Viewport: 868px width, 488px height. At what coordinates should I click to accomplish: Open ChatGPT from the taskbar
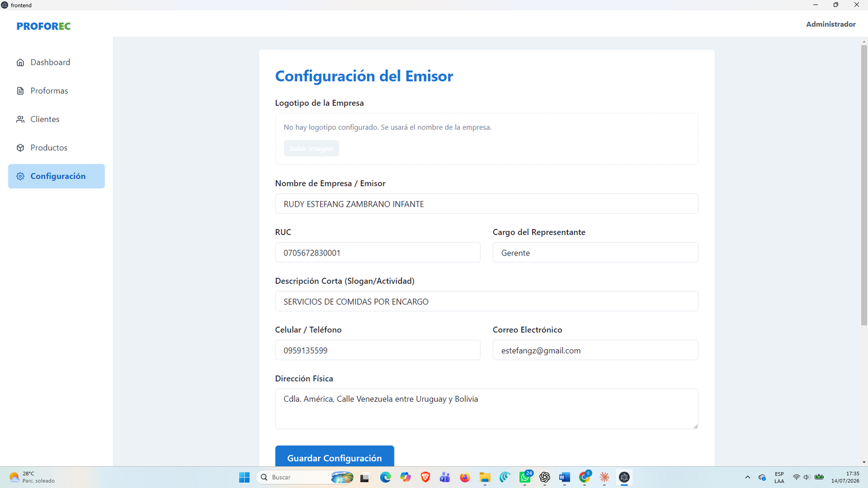click(x=545, y=477)
